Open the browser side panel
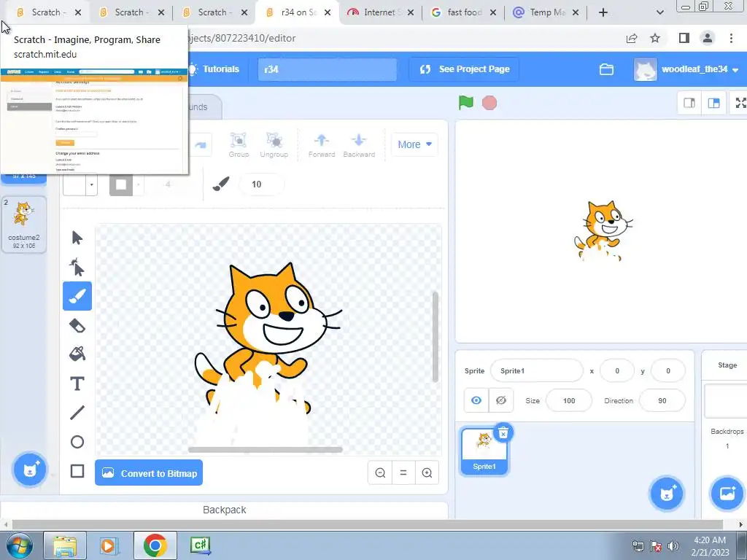Image resolution: width=747 pixels, height=560 pixels. [684, 38]
